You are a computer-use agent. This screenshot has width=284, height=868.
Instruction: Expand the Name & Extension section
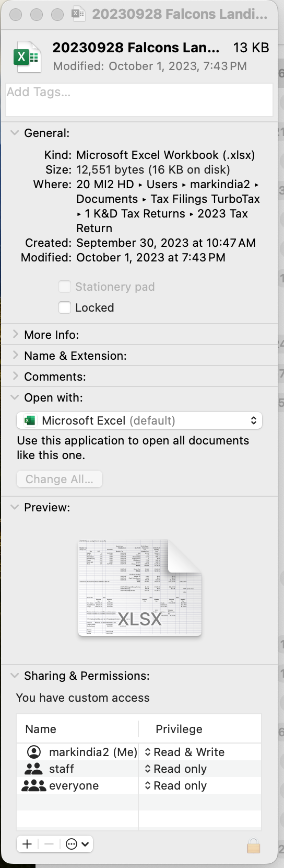(15, 355)
